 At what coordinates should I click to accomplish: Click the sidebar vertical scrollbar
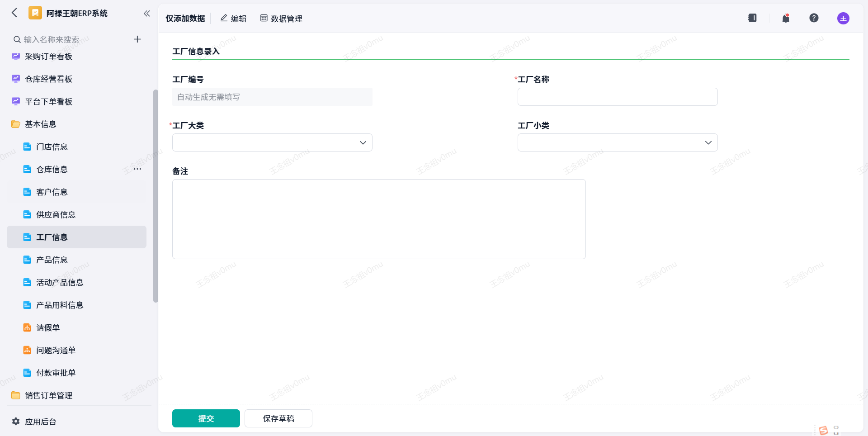pyautogui.click(x=156, y=196)
